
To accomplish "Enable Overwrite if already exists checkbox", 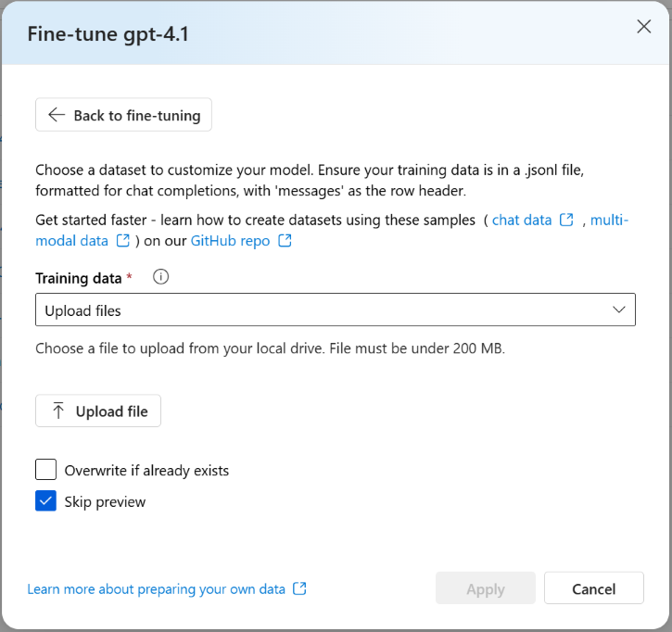I will coord(45,469).
